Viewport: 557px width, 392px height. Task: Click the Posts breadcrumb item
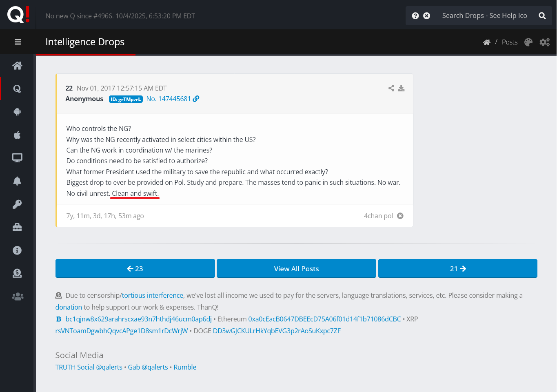pos(509,42)
